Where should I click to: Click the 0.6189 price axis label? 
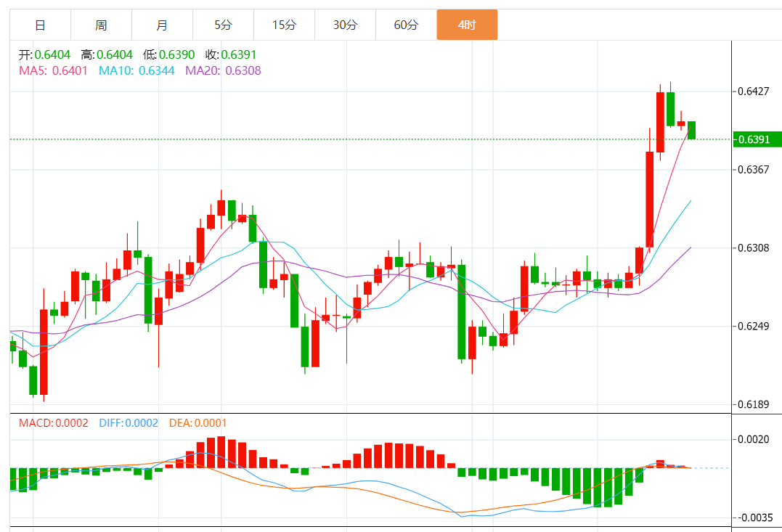tap(754, 404)
